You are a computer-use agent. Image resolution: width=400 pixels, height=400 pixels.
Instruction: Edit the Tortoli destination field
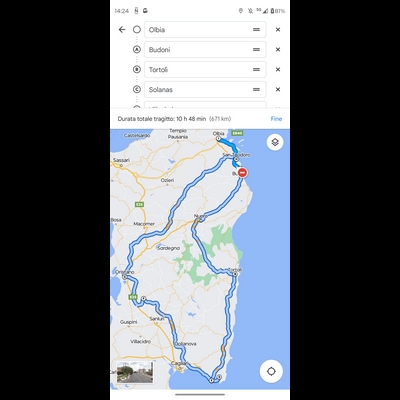(x=205, y=70)
